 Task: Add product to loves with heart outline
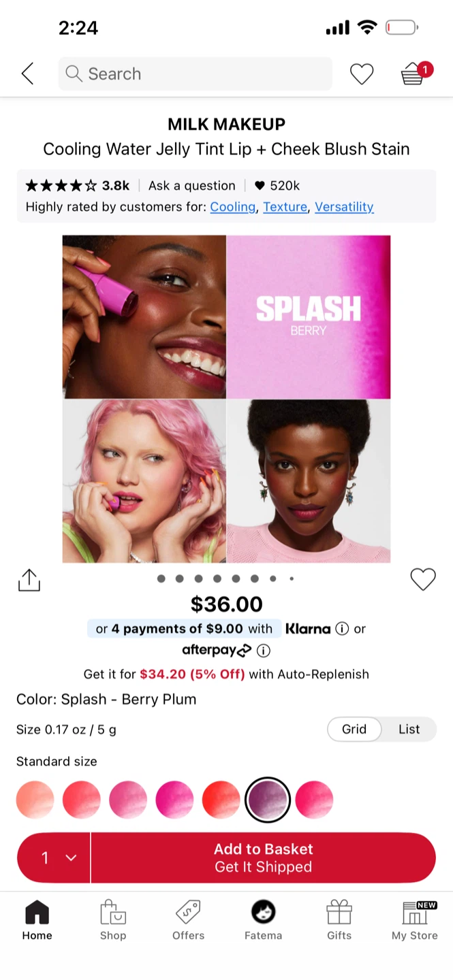(423, 580)
